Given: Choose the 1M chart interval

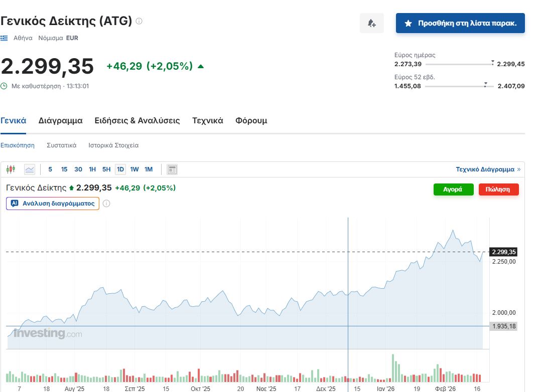Looking at the screenshot, I should click(149, 169).
